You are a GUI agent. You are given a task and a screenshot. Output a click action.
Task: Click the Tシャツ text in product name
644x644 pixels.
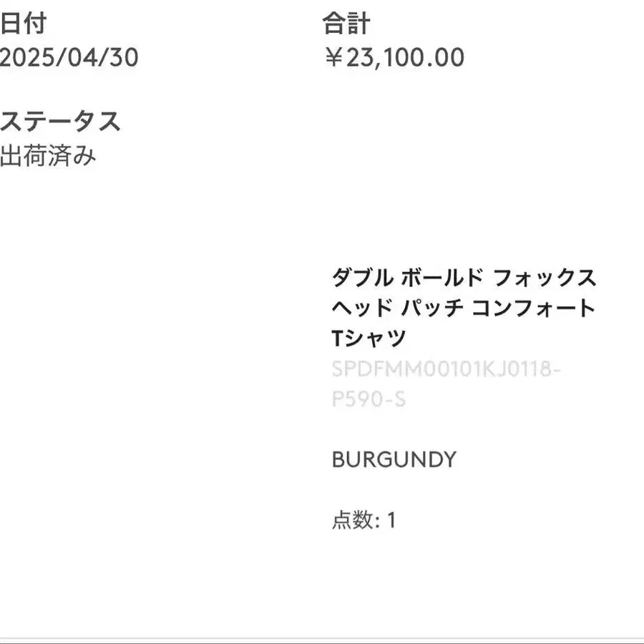[x=369, y=338]
